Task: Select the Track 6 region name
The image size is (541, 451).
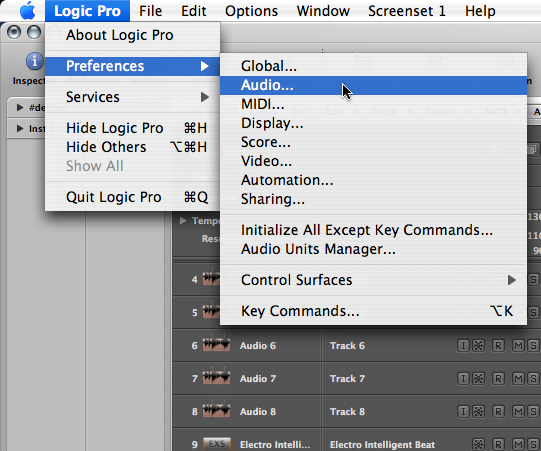Action: pos(347,345)
